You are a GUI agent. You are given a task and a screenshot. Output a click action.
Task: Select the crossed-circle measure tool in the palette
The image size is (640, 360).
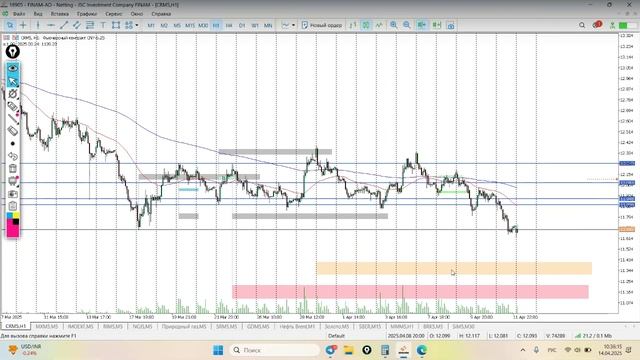13,94
